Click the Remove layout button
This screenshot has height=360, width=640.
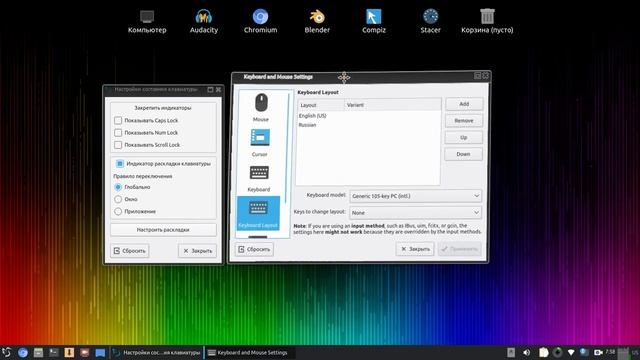pos(464,121)
